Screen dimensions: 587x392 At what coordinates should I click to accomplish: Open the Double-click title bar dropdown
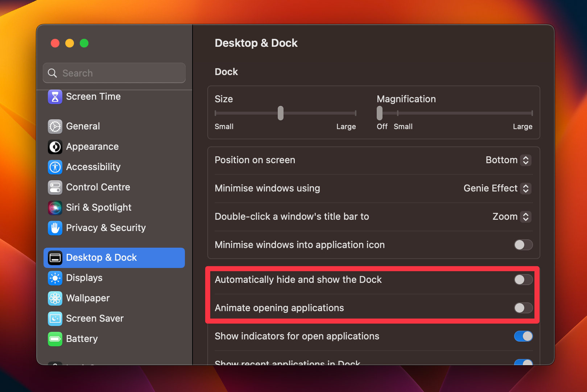click(511, 216)
